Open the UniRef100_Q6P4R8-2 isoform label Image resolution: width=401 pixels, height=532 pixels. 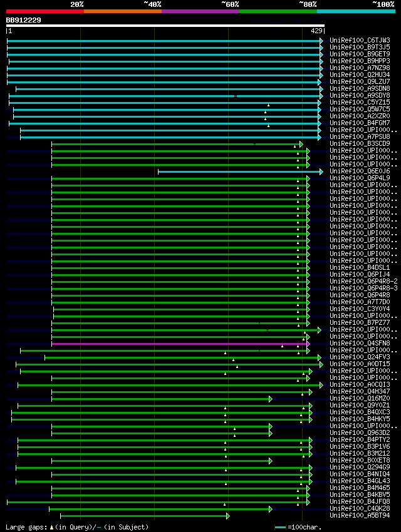coord(363,281)
